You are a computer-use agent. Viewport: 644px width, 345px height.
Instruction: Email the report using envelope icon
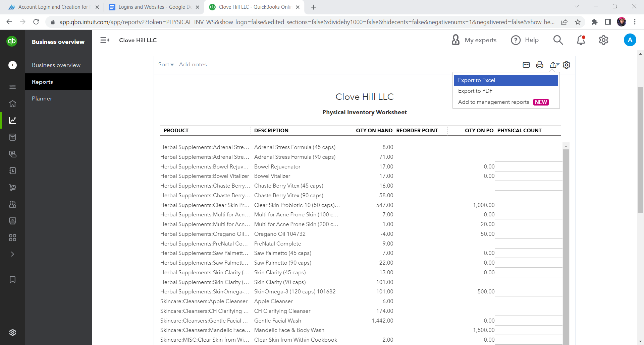[x=526, y=65]
